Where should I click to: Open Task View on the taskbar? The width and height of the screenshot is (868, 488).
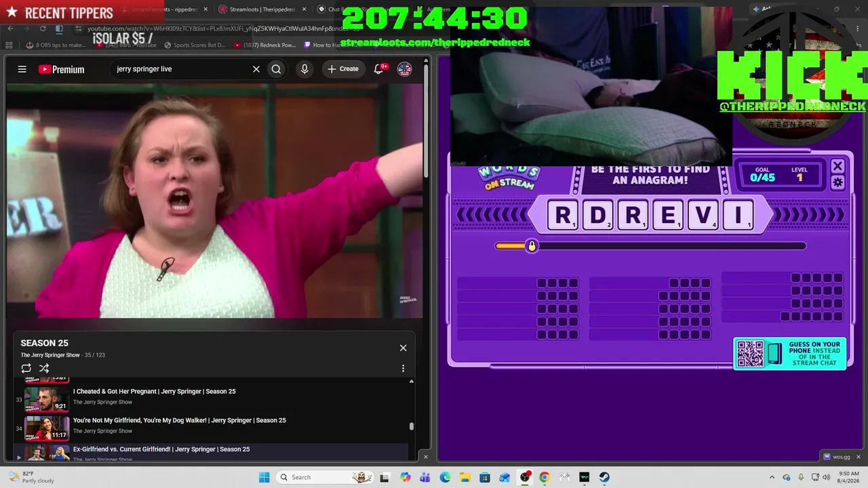(384, 477)
